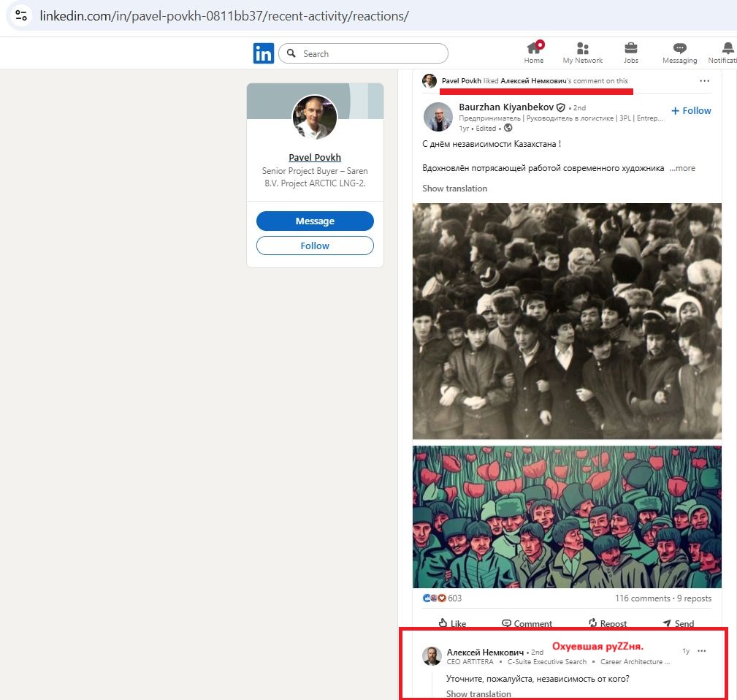Click the address bar URL
737x700 pixels.
[224, 16]
